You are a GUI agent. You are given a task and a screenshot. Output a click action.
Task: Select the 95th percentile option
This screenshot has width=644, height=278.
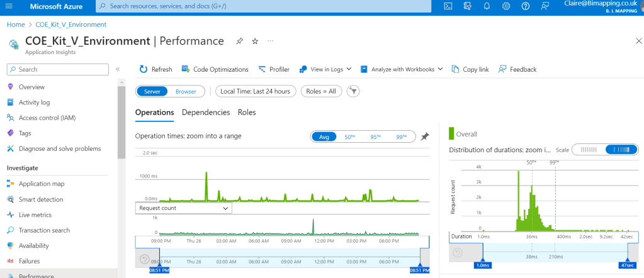(376, 136)
